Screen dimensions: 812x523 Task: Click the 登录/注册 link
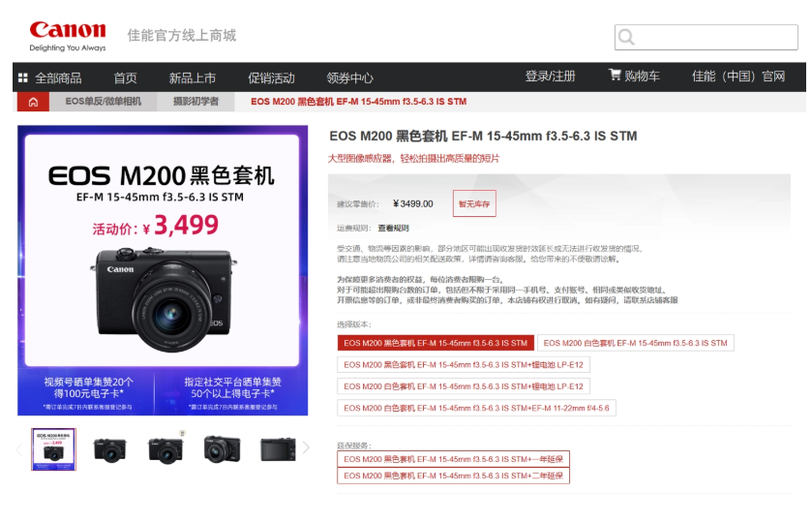click(551, 77)
